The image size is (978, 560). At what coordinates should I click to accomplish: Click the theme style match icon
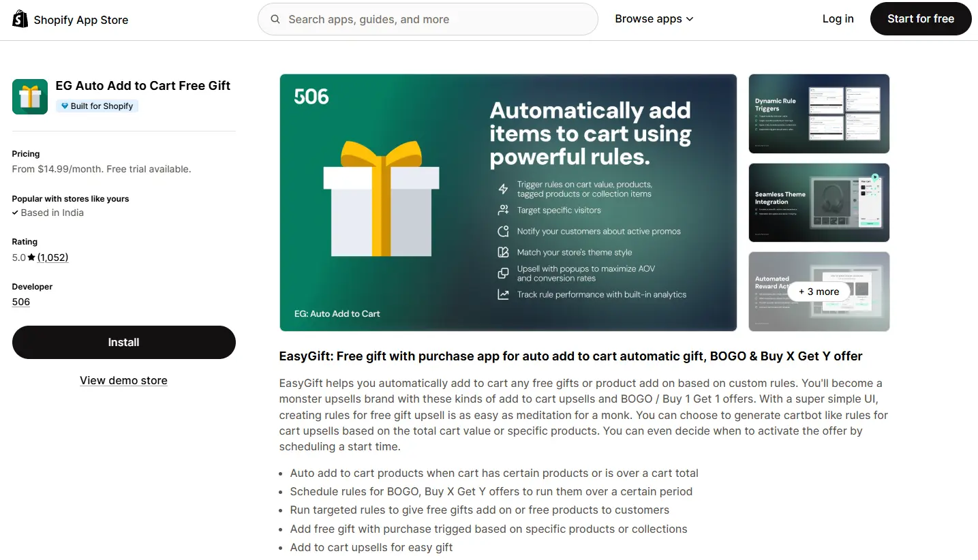pos(503,252)
